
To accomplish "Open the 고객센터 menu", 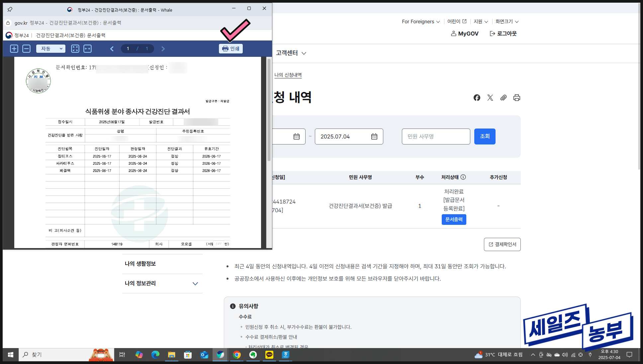I will click(x=291, y=53).
